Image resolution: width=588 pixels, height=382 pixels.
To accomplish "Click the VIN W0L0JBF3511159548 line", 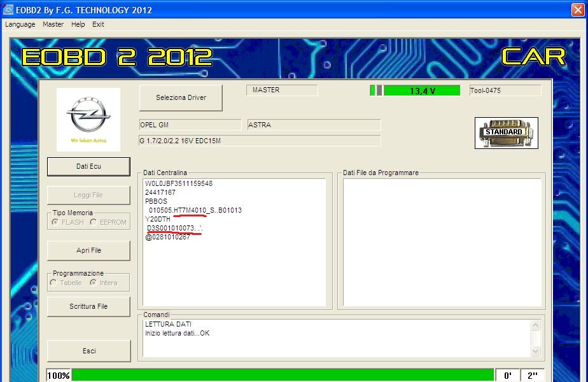I will pyautogui.click(x=179, y=183).
